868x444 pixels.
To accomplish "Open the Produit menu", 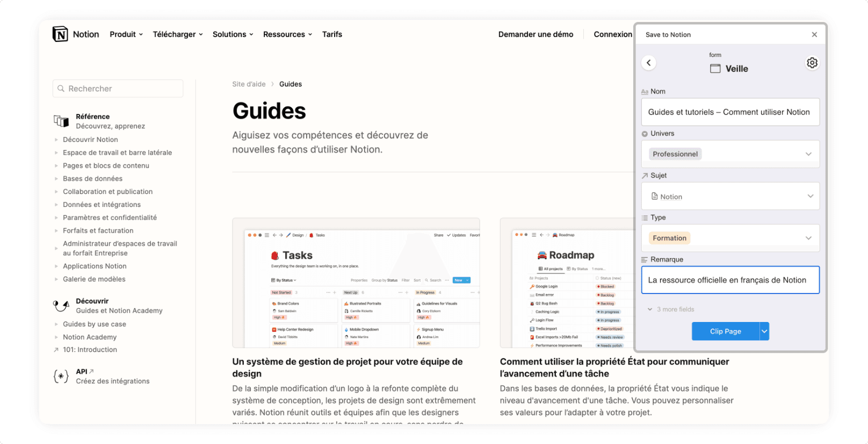I will (126, 34).
